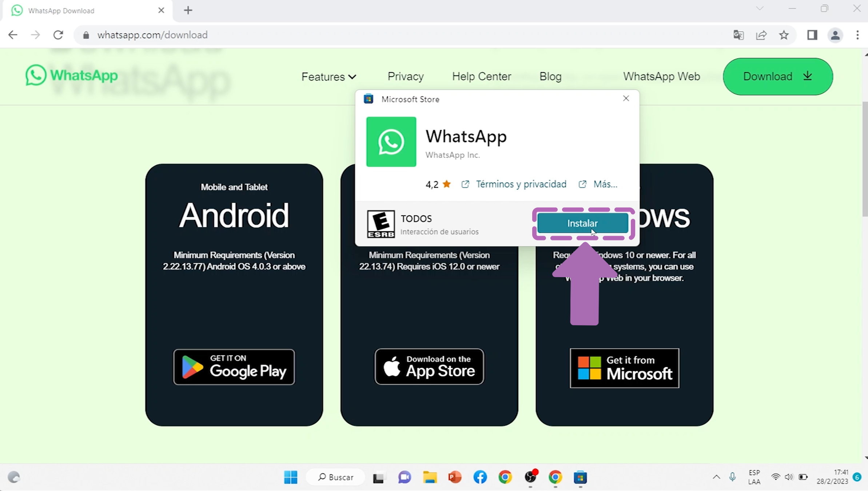The width and height of the screenshot is (868, 491).
Task: Click the translate icon in address bar
Action: click(738, 35)
